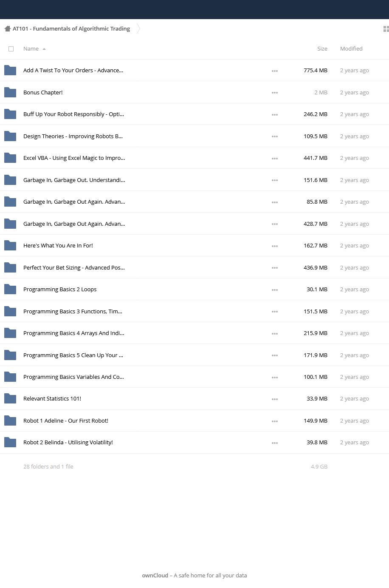Show actions menu for Relevant Statistics 101!
Image resolution: width=389 pixels, height=588 pixels.
coord(275,399)
